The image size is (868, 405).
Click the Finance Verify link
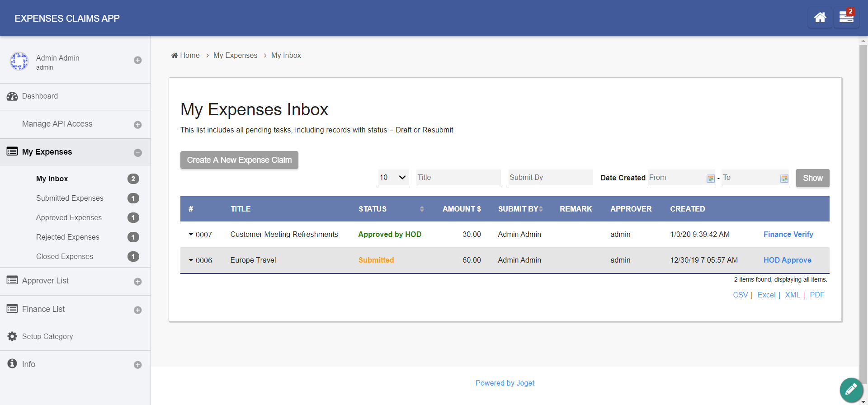coord(788,234)
